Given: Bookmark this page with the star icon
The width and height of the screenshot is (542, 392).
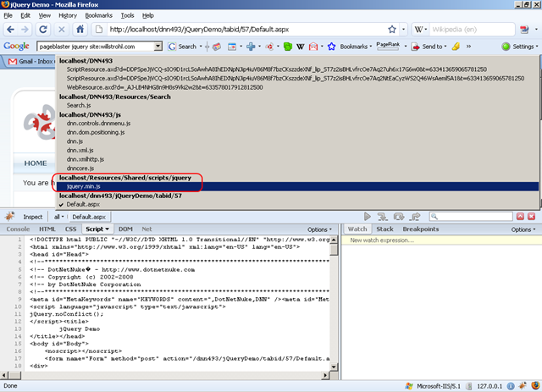Looking at the screenshot, I should tap(392, 30).
